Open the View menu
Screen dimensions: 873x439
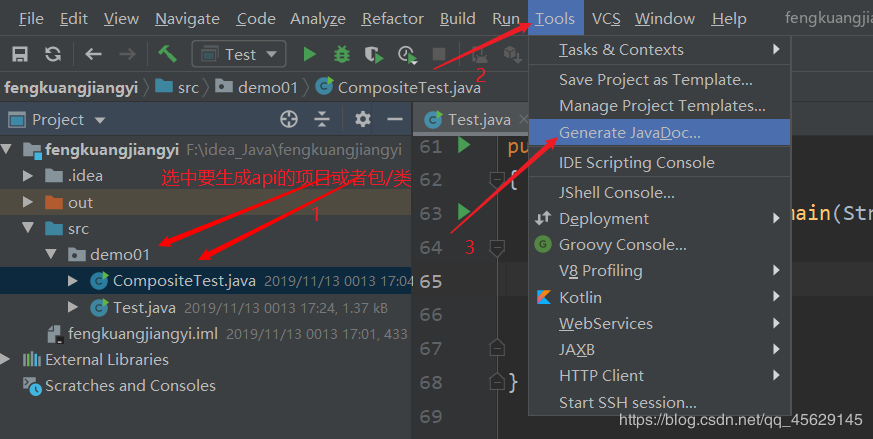121,19
